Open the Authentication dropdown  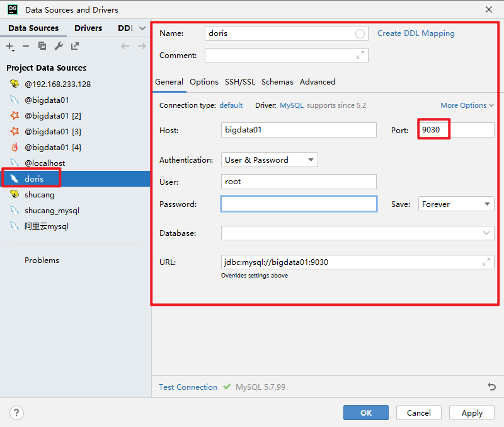pos(270,160)
